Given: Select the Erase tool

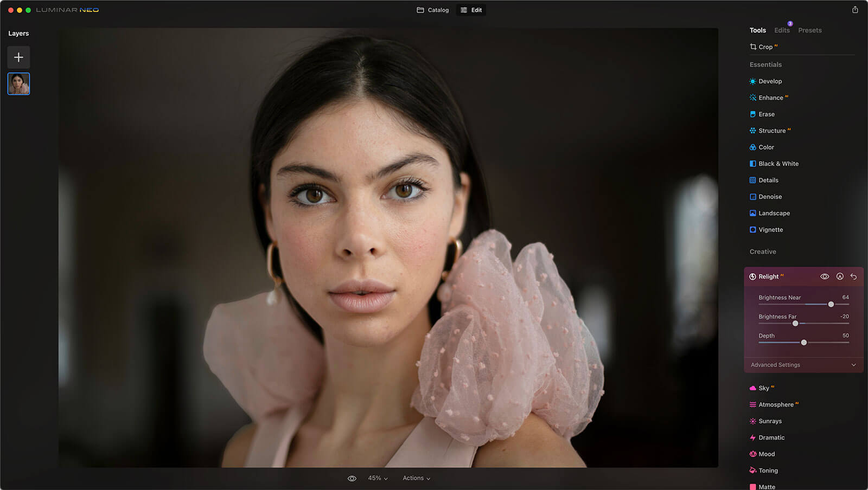Looking at the screenshot, I should tap(766, 114).
